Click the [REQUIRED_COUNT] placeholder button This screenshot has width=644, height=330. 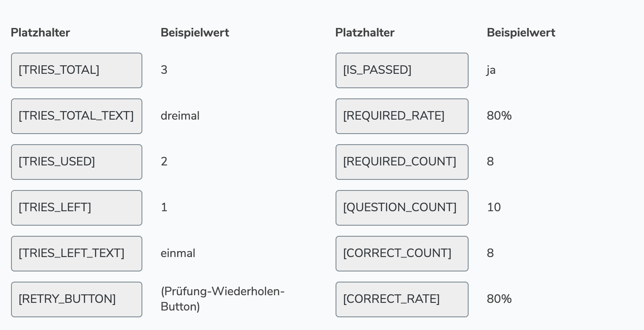click(x=402, y=162)
